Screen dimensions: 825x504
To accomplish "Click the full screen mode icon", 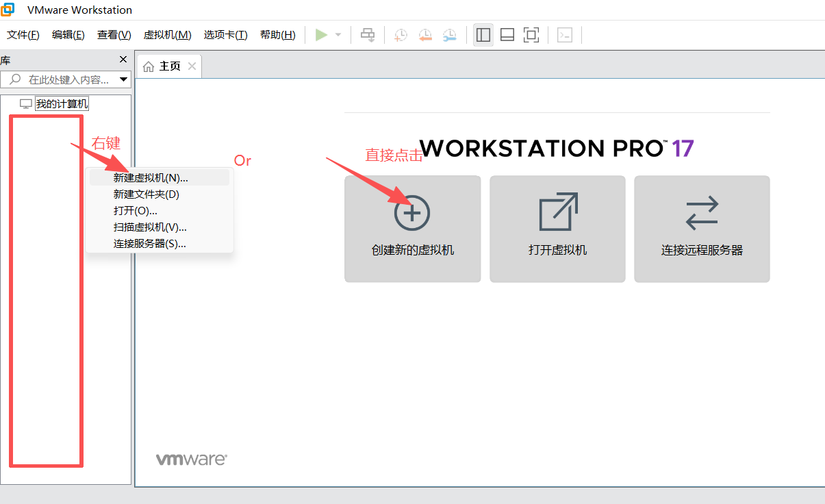I will tap(531, 35).
